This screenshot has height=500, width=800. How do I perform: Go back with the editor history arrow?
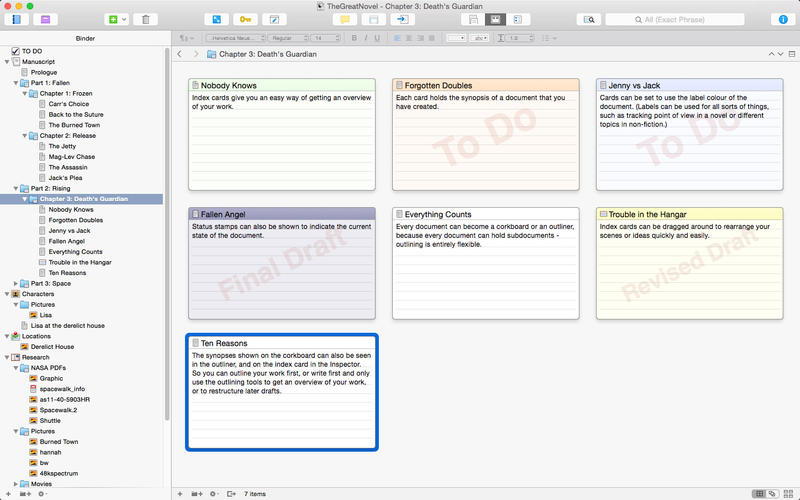coord(179,54)
